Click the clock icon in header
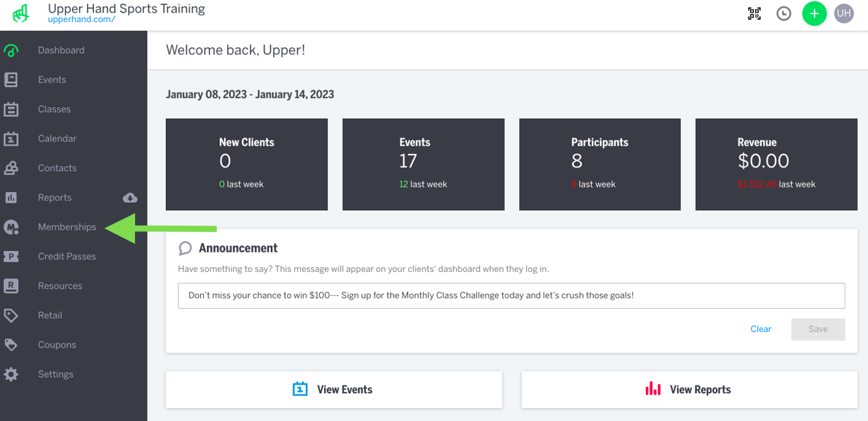This screenshot has height=421, width=868. (783, 13)
